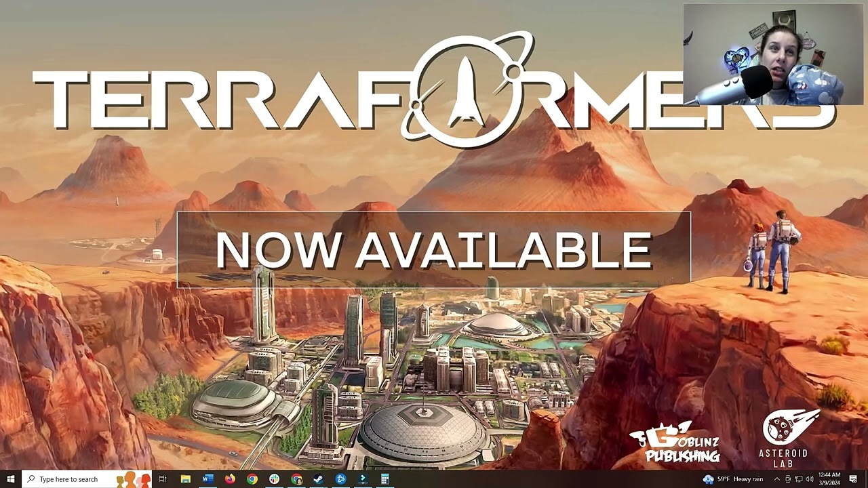This screenshot has height=488, width=868.
Task: Open the blue circular app on the taskbar
Action: [x=341, y=479]
